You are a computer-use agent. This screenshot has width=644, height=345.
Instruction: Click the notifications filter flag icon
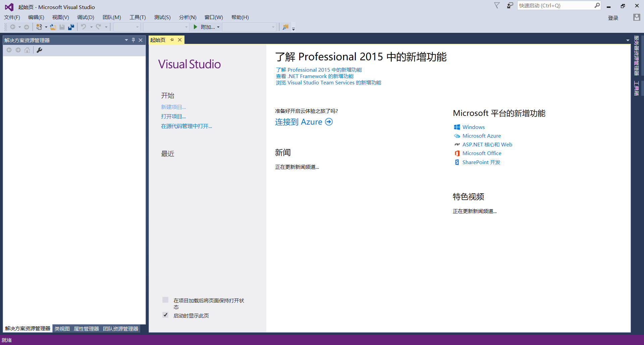(x=497, y=5)
